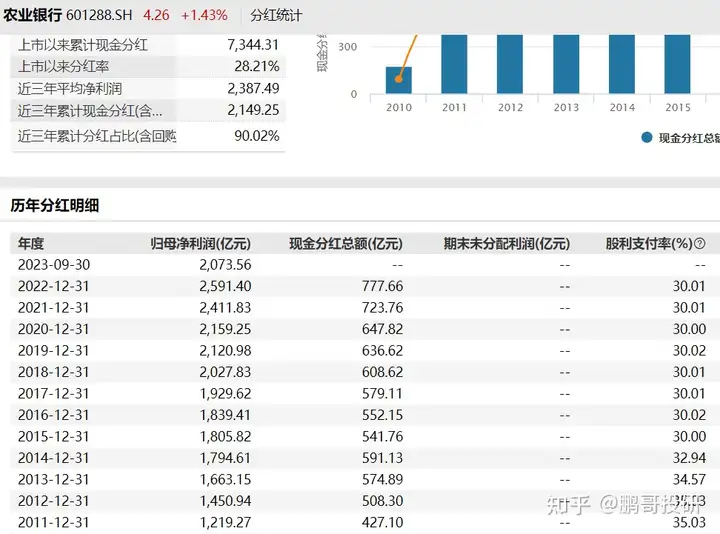Click dividend total 636.62
The width and height of the screenshot is (720, 534).
(x=382, y=351)
